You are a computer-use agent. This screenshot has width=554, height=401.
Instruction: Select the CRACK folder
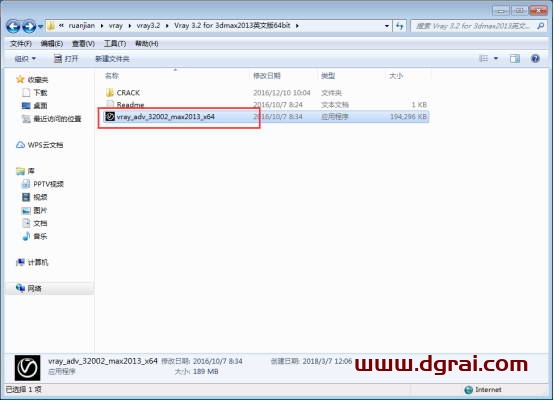point(128,93)
